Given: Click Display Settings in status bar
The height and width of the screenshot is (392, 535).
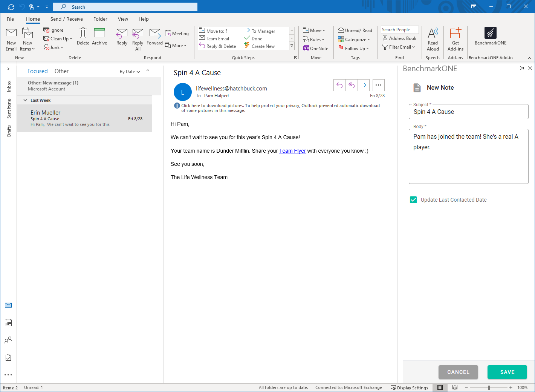Looking at the screenshot, I should pos(409,387).
